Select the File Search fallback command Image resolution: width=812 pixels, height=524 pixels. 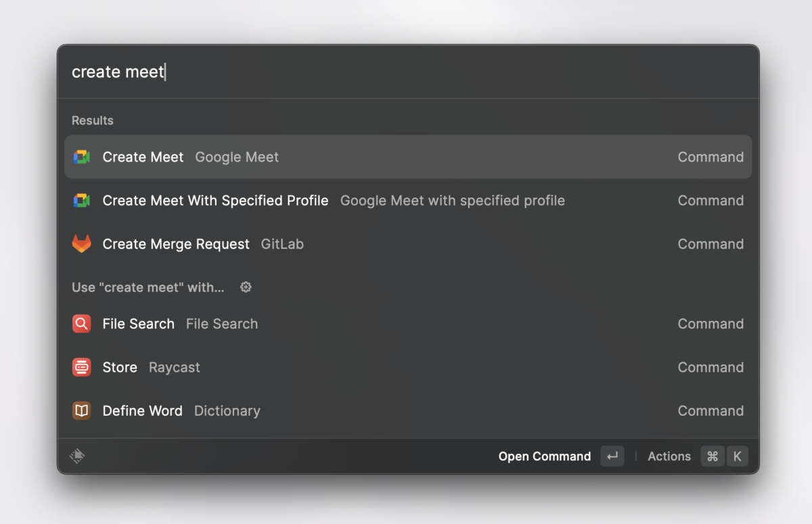click(x=408, y=324)
